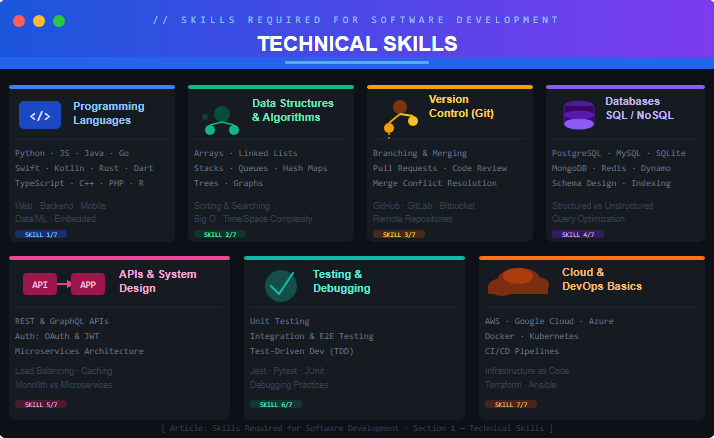Click the 'Query Optimization' line
Screen dimensions: 714x438
[x=588, y=219]
